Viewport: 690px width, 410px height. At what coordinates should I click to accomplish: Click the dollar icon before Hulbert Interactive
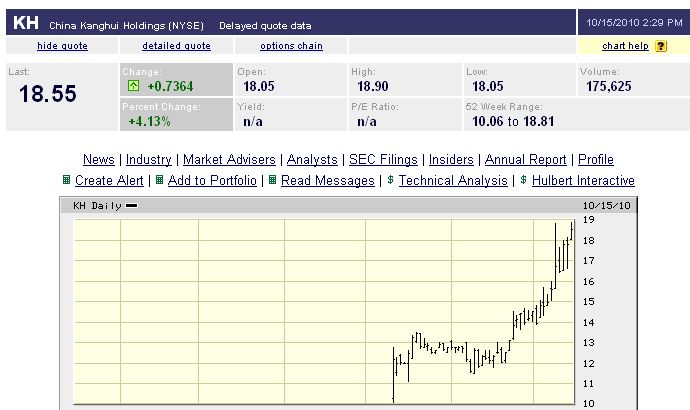(x=523, y=179)
